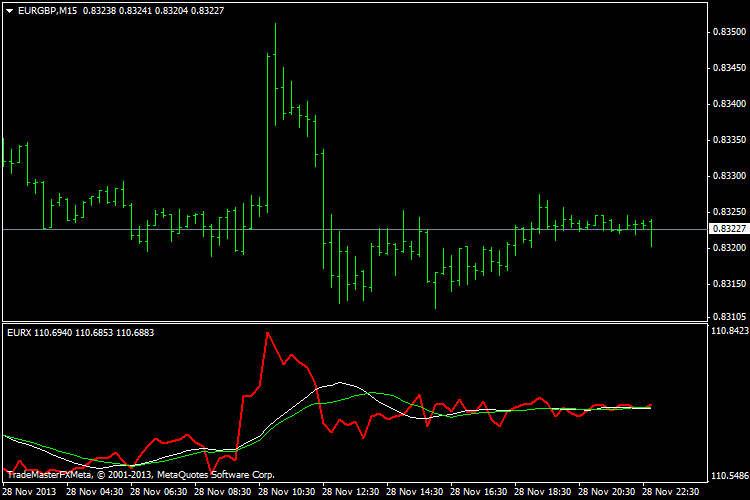This screenshot has height=500, width=750.
Task: Click the 0.83400 price scale label
Action: coord(727,104)
